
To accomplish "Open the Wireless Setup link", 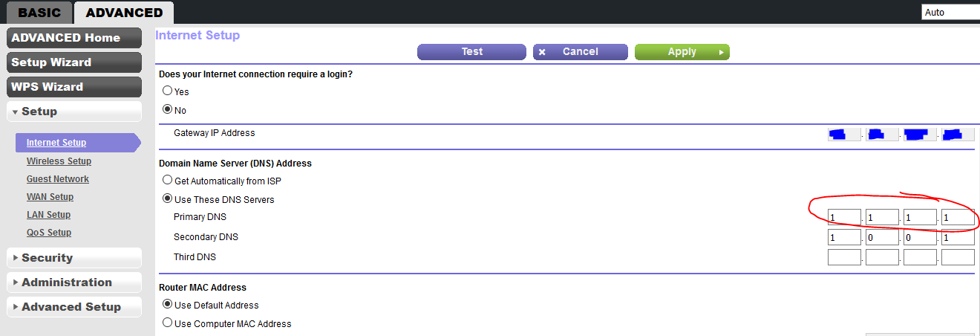I will coord(59,161).
